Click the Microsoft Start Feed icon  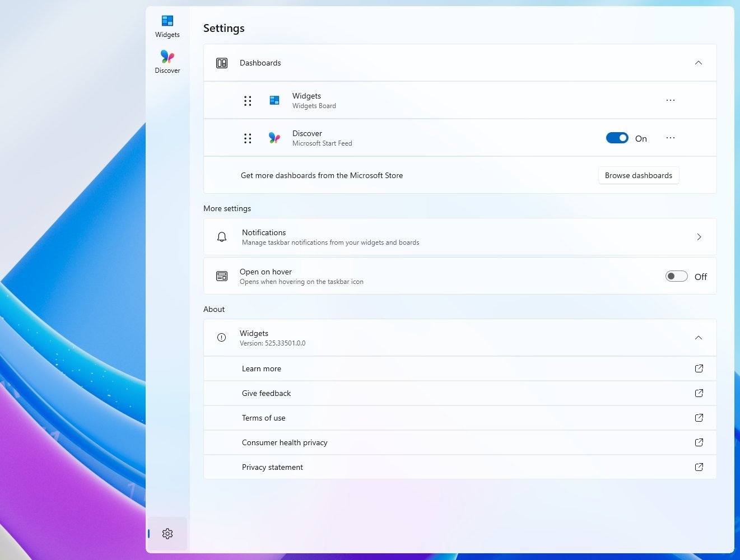[274, 138]
